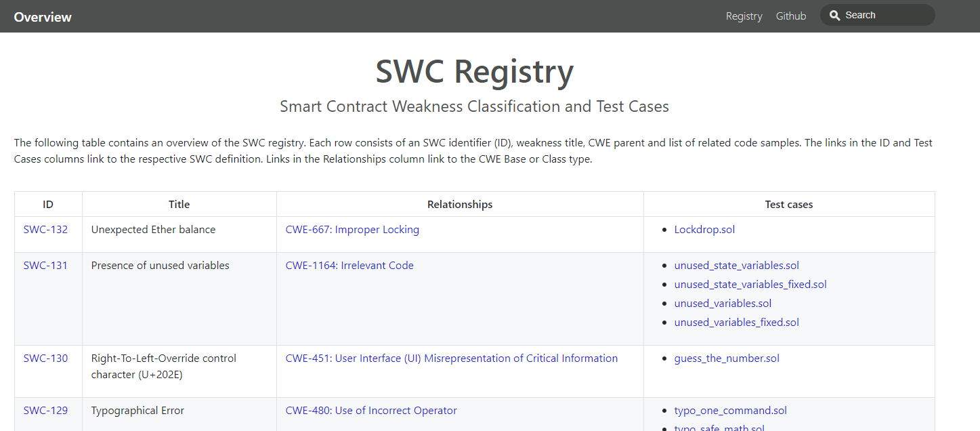Follow the CWE-1164: Irrelevant Code link
This screenshot has height=431, width=980.
click(349, 266)
